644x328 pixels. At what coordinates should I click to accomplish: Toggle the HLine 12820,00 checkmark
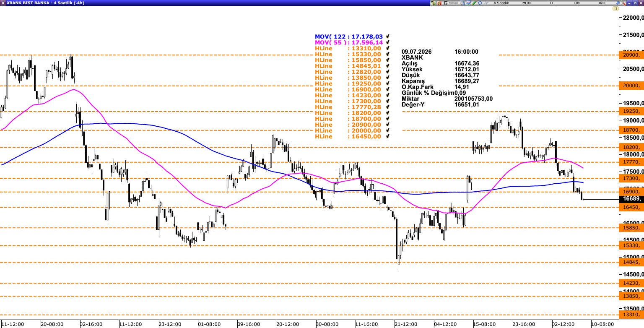tap(388, 72)
